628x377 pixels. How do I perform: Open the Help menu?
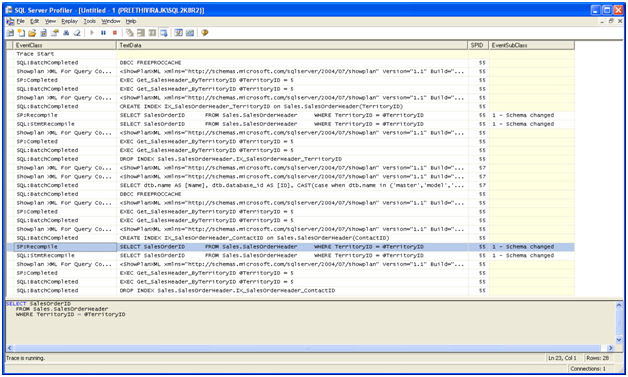pos(131,21)
